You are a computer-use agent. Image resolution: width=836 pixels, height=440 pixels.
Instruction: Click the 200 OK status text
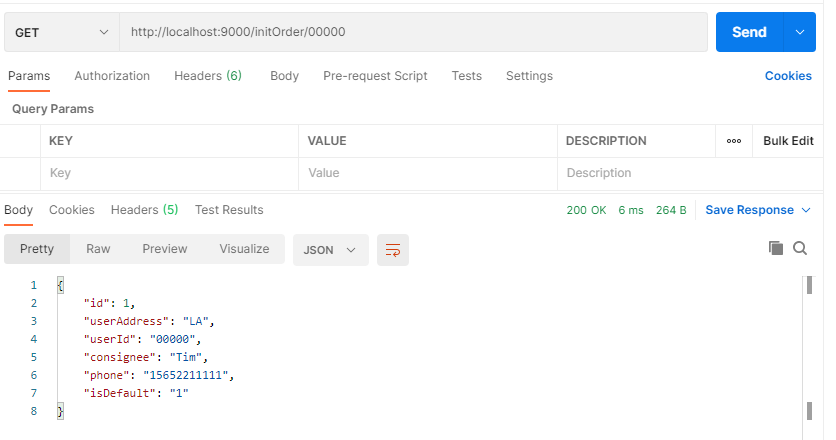pos(586,210)
